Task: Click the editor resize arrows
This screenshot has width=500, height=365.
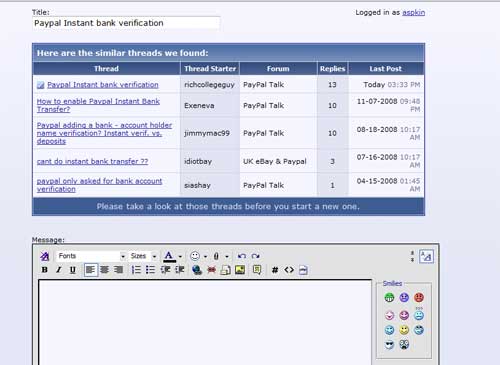Action: tap(412, 256)
